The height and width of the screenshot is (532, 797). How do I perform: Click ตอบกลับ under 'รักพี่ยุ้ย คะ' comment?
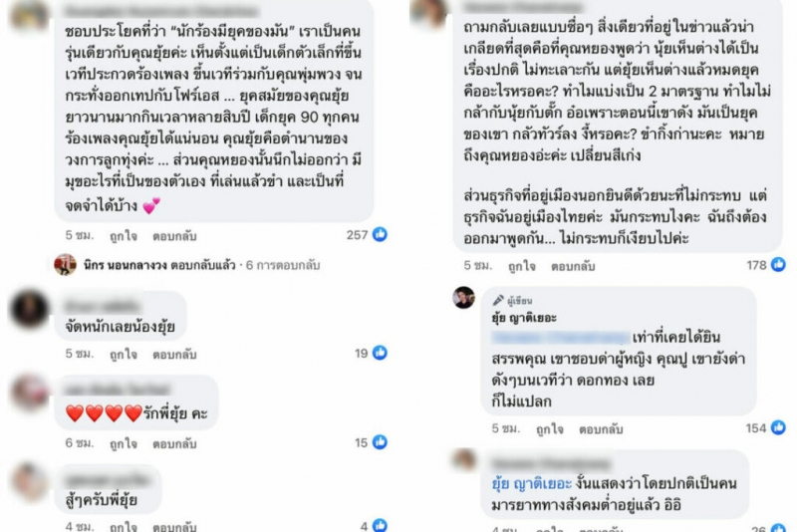(x=174, y=443)
